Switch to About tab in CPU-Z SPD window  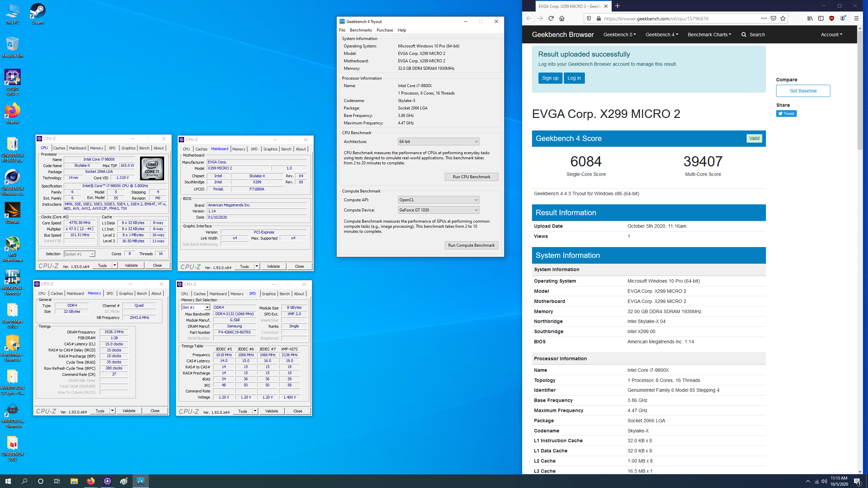click(299, 294)
